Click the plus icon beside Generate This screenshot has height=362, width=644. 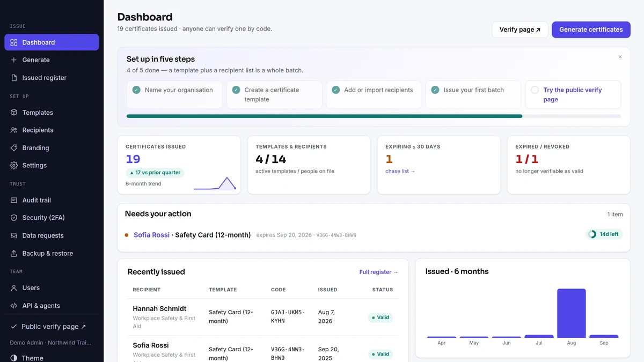(14, 60)
